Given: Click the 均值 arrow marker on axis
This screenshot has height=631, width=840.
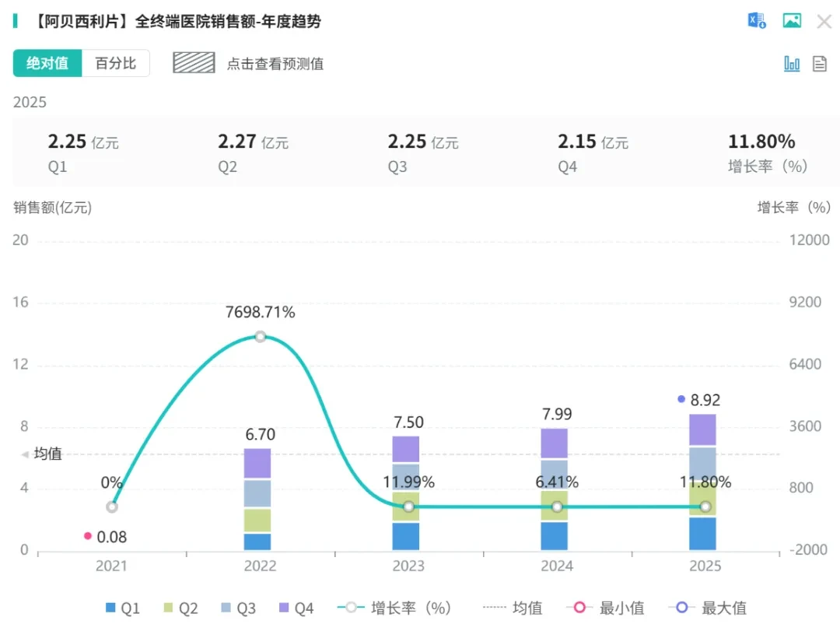Looking at the screenshot, I should tap(25, 454).
